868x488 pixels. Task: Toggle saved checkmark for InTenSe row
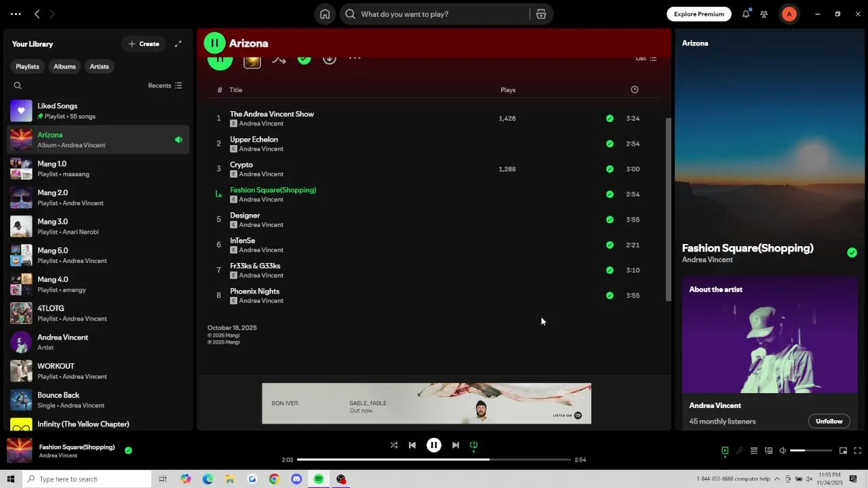pos(610,245)
